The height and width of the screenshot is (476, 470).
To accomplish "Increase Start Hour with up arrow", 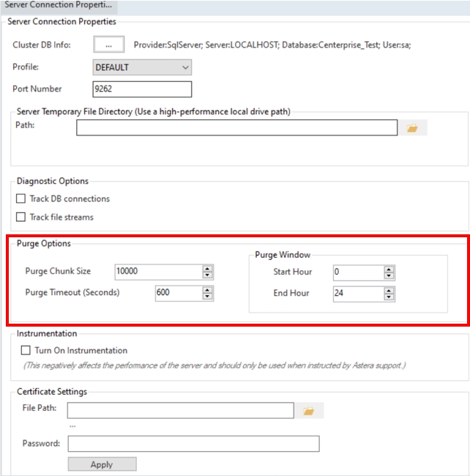I will [x=389, y=269].
